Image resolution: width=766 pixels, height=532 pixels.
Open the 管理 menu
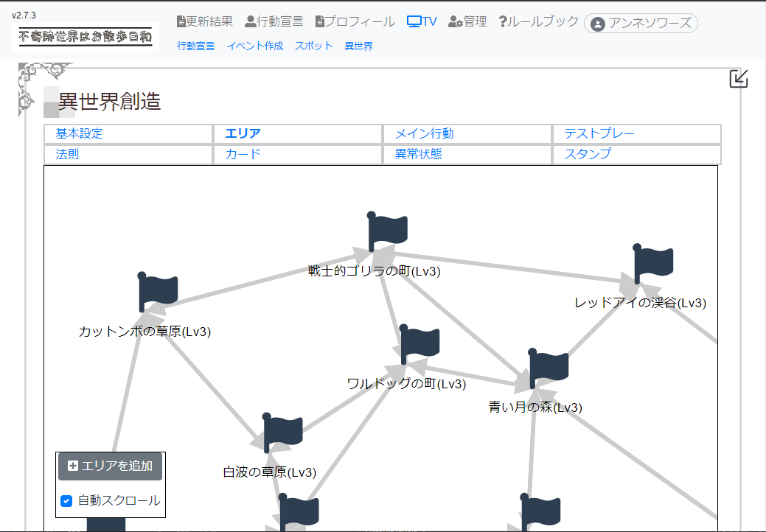pos(467,21)
